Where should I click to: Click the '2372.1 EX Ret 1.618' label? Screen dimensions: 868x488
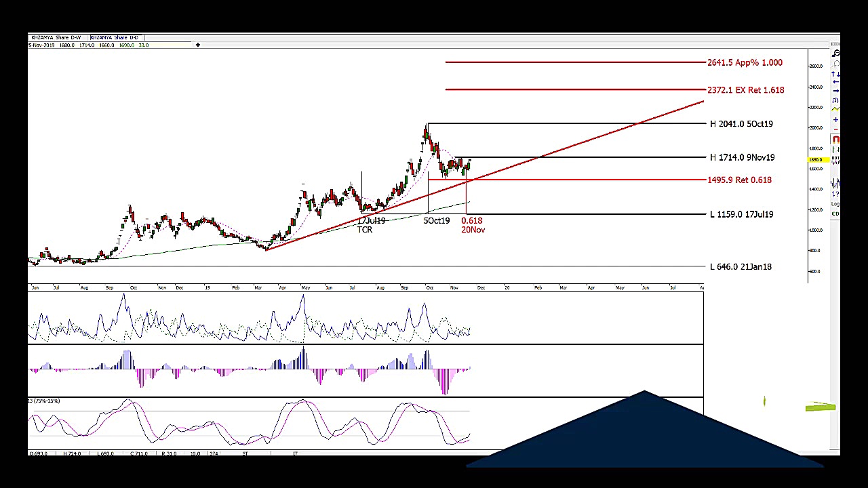[745, 90]
